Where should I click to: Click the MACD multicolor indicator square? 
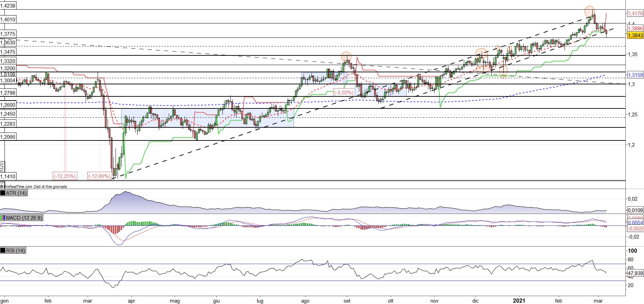click(x=3, y=218)
